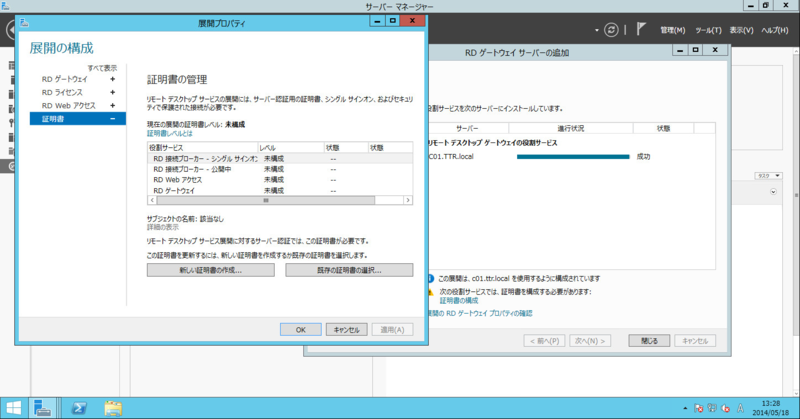The height and width of the screenshot is (419, 800).
Task: Click the volume tray icon
Action: [725, 408]
